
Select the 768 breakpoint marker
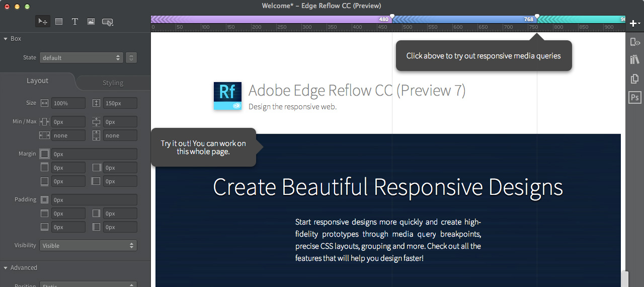[x=537, y=17]
